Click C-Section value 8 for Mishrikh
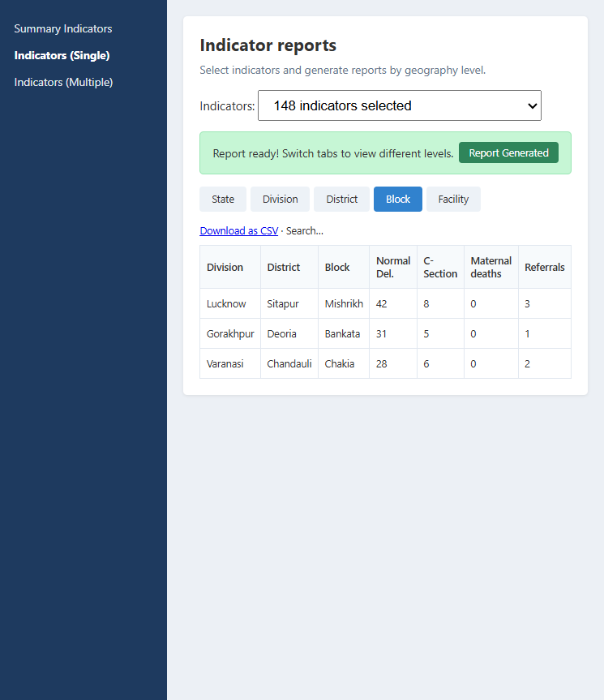Screen dimensions: 604x700 click(x=440, y=303)
